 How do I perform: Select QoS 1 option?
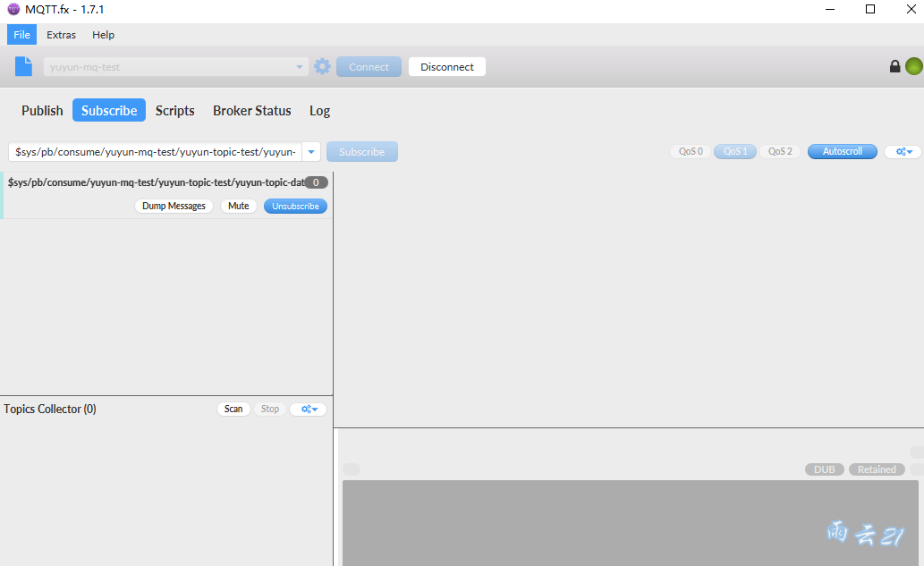coord(735,151)
